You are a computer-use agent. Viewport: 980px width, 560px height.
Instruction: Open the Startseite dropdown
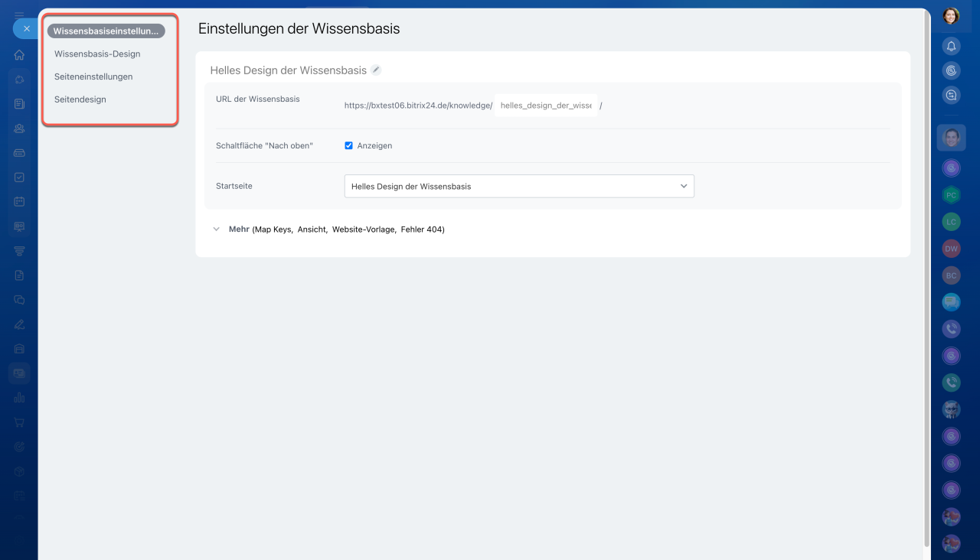click(x=519, y=186)
